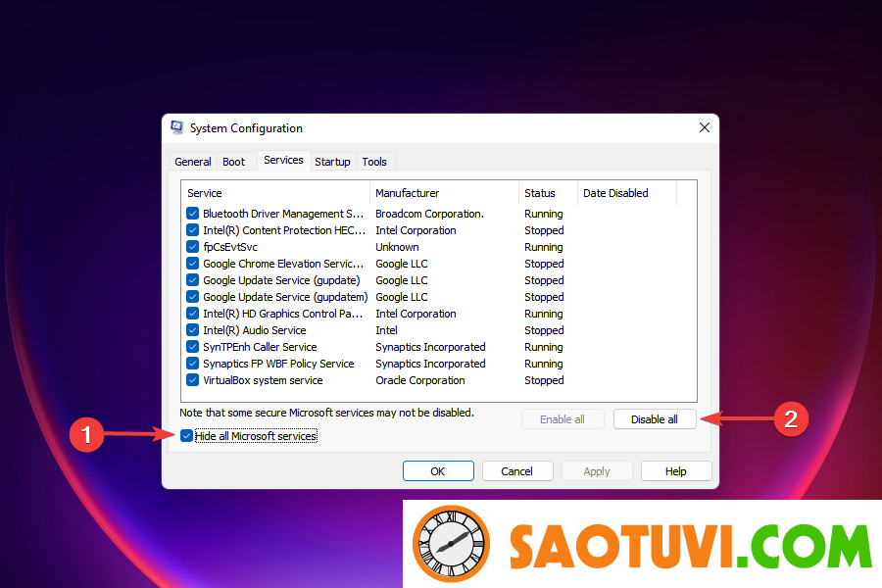Enable the Hide all Microsoft services checkbox

[186, 435]
